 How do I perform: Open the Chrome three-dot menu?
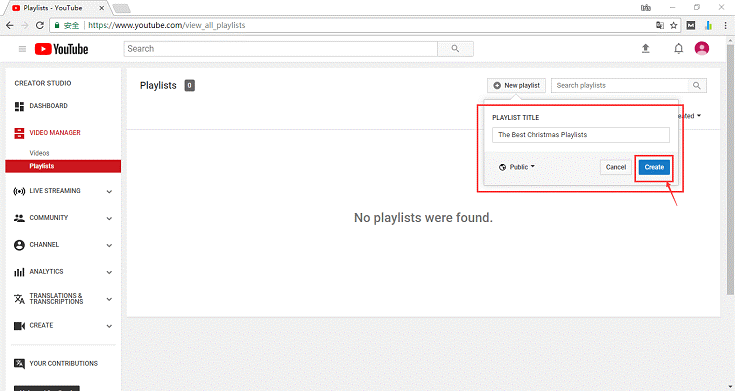725,25
